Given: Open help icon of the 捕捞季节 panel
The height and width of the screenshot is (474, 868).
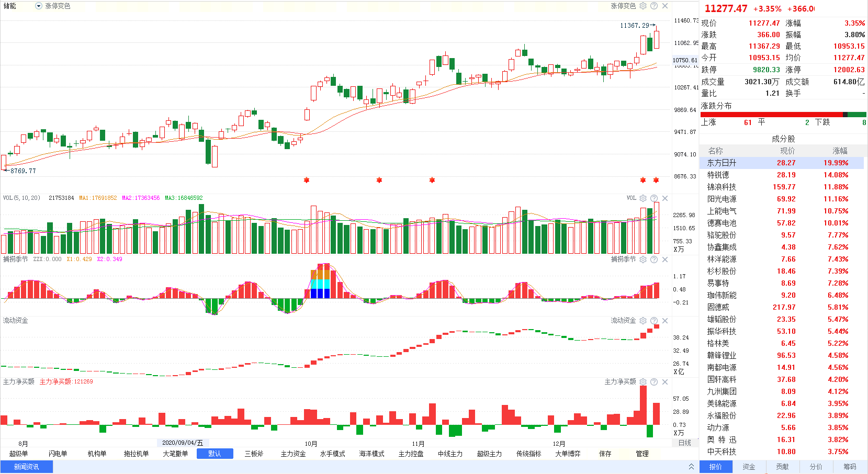Looking at the screenshot, I should [654, 259].
